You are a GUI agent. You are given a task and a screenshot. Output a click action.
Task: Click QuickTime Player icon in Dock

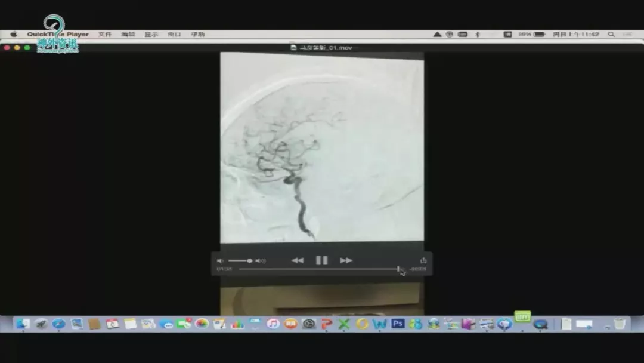540,324
